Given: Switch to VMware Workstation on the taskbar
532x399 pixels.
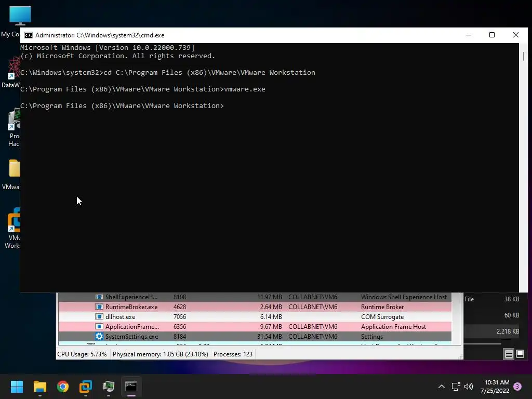Looking at the screenshot, I should tap(86, 387).
